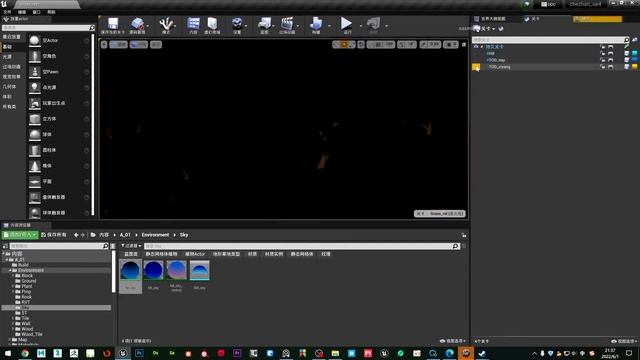The height and width of the screenshot is (360, 640).
Task: Toggle the Static Mesh filter
Action: click(302, 254)
